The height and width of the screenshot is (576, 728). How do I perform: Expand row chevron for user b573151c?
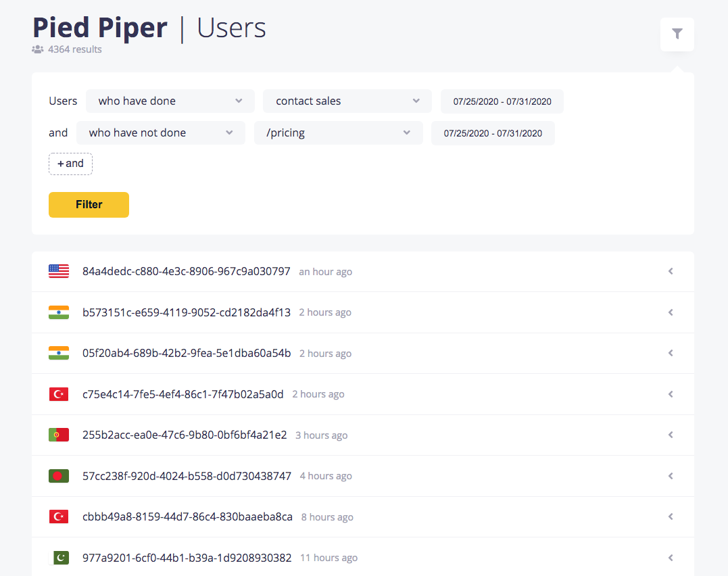tap(671, 312)
